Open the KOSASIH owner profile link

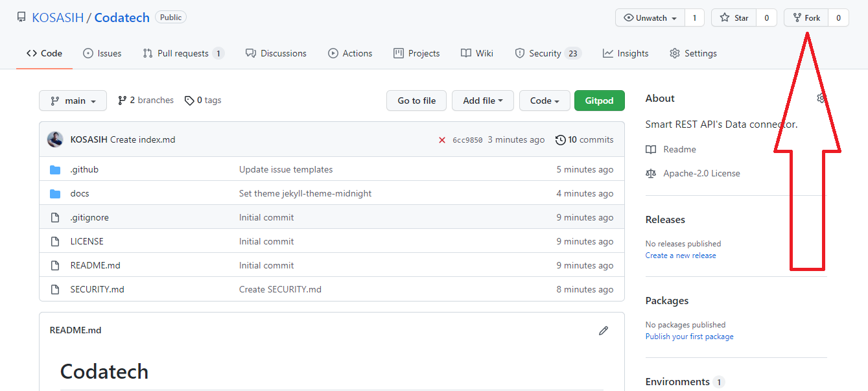(x=58, y=18)
